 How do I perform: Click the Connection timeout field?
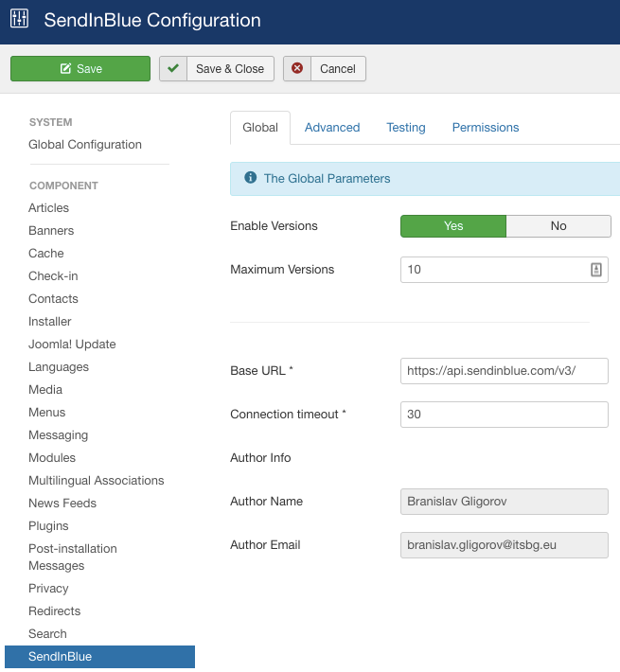tap(504, 415)
